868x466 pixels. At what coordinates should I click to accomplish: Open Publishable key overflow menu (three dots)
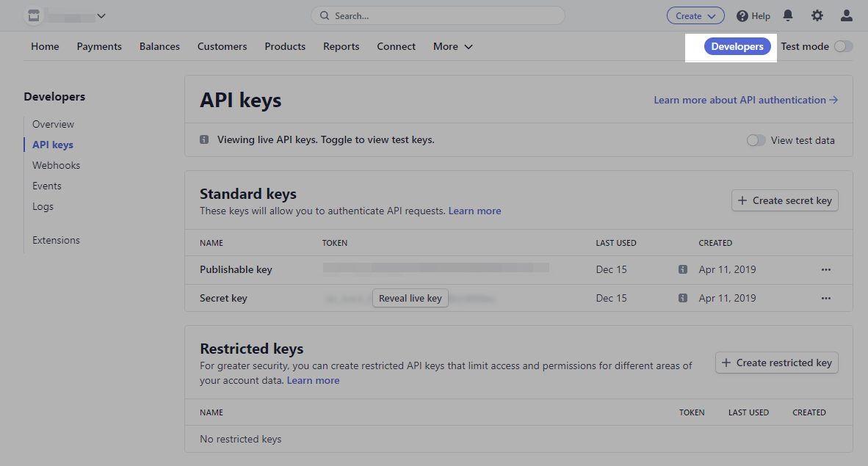click(826, 269)
